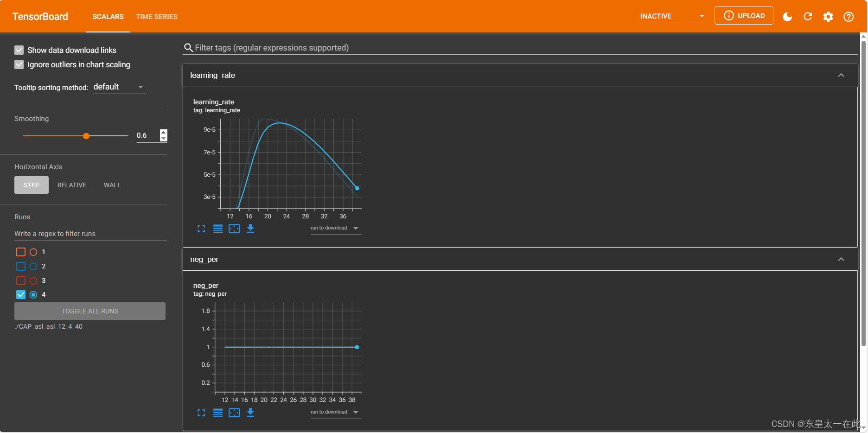Download neg_per chart data
This screenshot has width=868, height=433.
tap(250, 413)
